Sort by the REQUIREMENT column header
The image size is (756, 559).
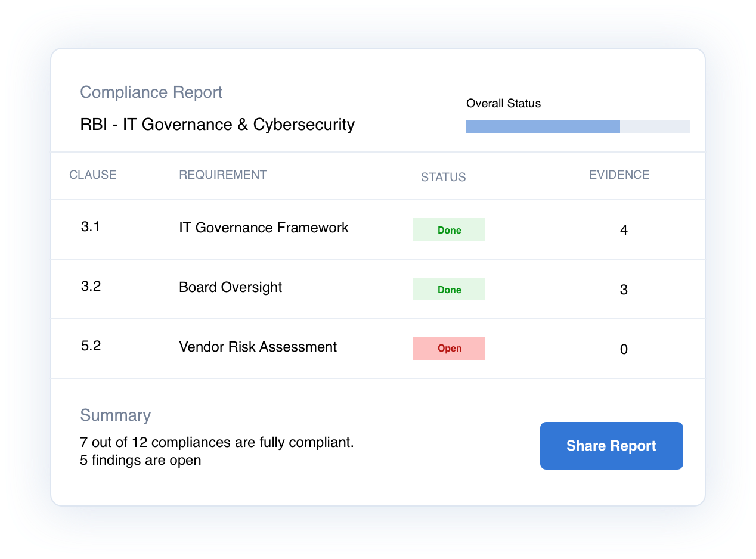pyautogui.click(x=222, y=175)
